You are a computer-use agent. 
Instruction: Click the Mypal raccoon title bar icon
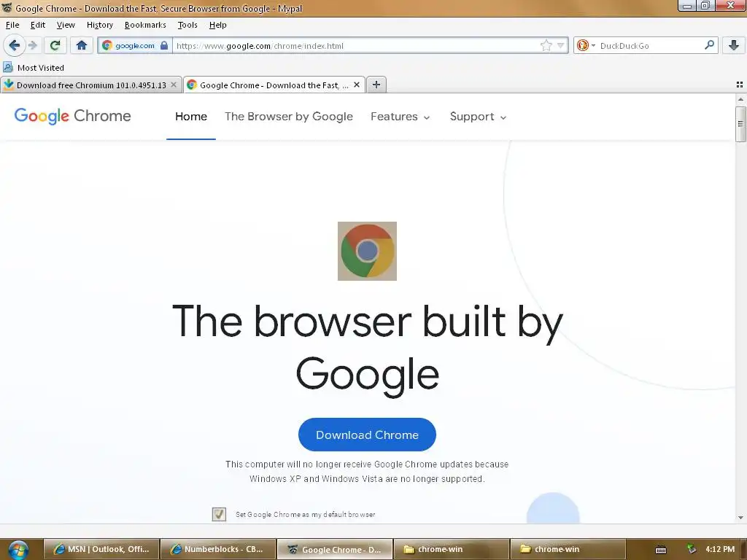7,8
